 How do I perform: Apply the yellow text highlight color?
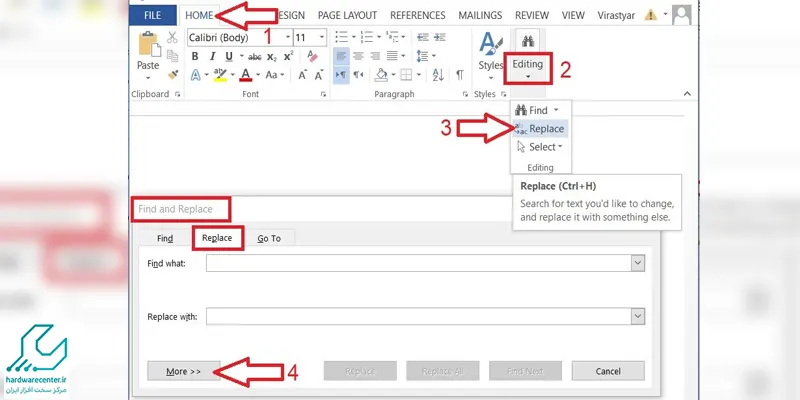[x=220, y=75]
